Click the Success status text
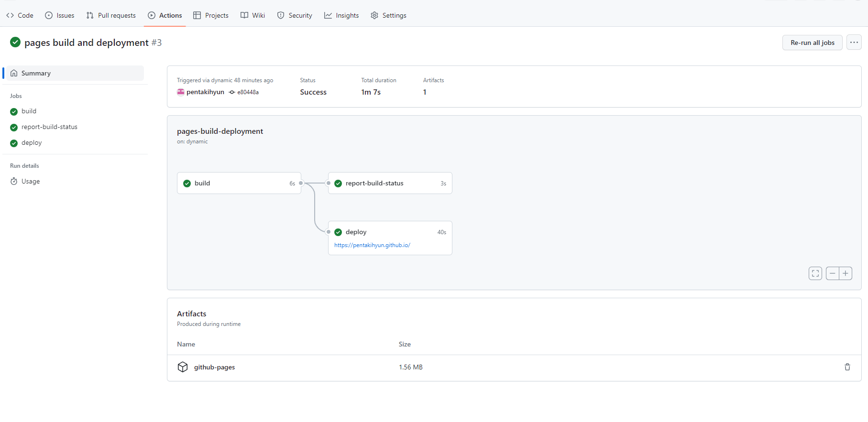Viewport: 868px width, 422px height. pyautogui.click(x=313, y=92)
